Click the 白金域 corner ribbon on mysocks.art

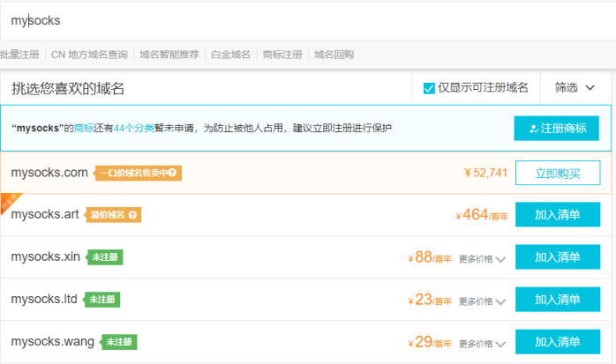tap(10, 202)
